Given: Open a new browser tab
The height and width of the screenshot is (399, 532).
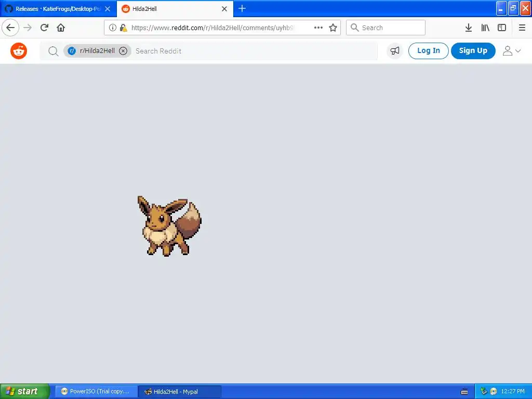Looking at the screenshot, I should coord(242,8).
